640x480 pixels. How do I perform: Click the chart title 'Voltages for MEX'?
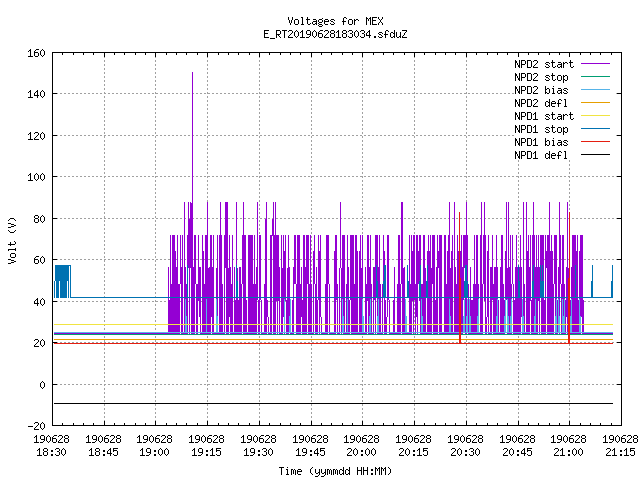[x=335, y=21]
